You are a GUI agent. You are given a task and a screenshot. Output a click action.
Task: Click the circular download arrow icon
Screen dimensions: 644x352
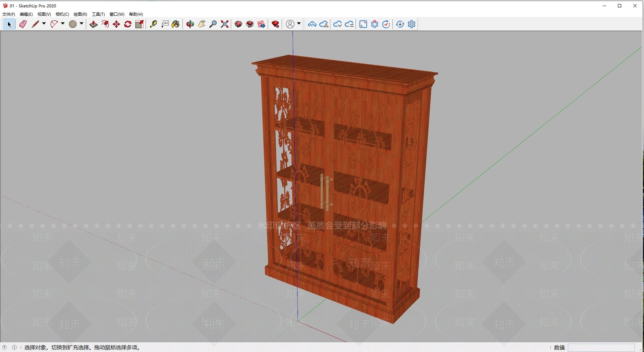400,25
